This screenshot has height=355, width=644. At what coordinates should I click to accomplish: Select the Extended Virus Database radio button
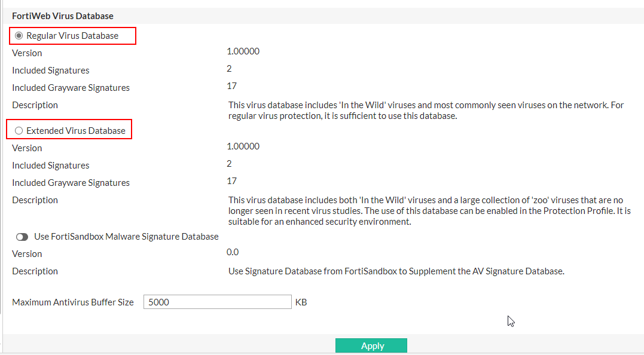(x=19, y=130)
